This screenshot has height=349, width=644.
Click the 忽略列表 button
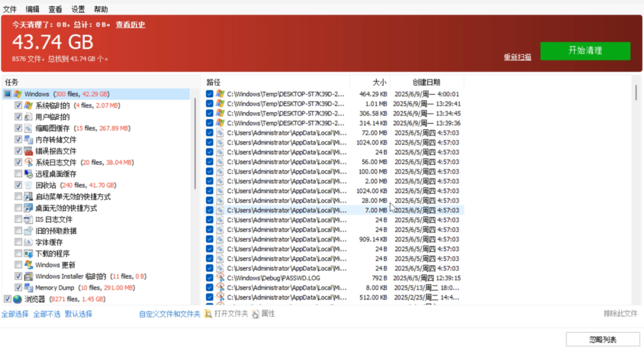(602, 339)
